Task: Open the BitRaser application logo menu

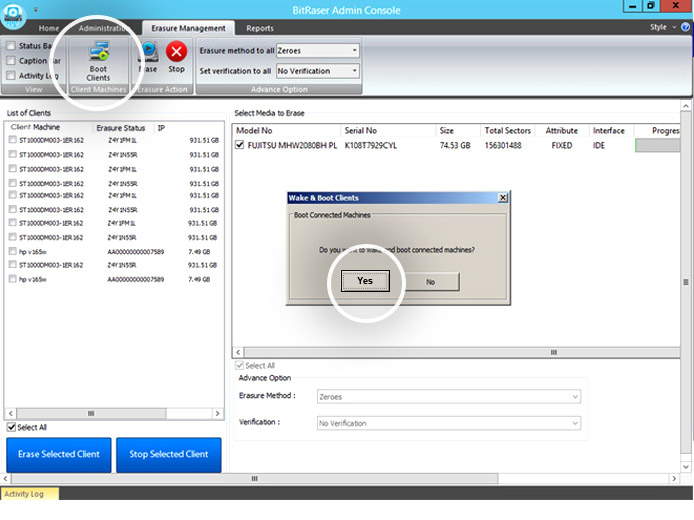Action: pyautogui.click(x=13, y=15)
